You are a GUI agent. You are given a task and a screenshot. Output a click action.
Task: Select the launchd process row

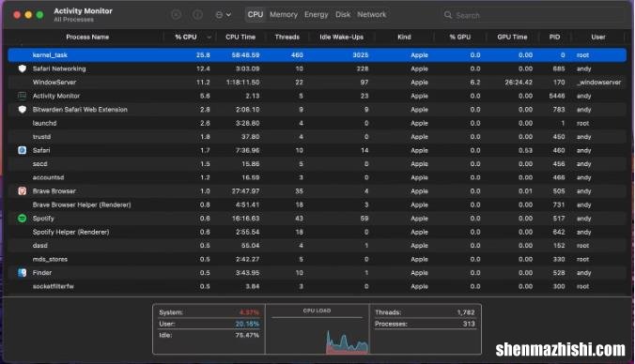317,123
